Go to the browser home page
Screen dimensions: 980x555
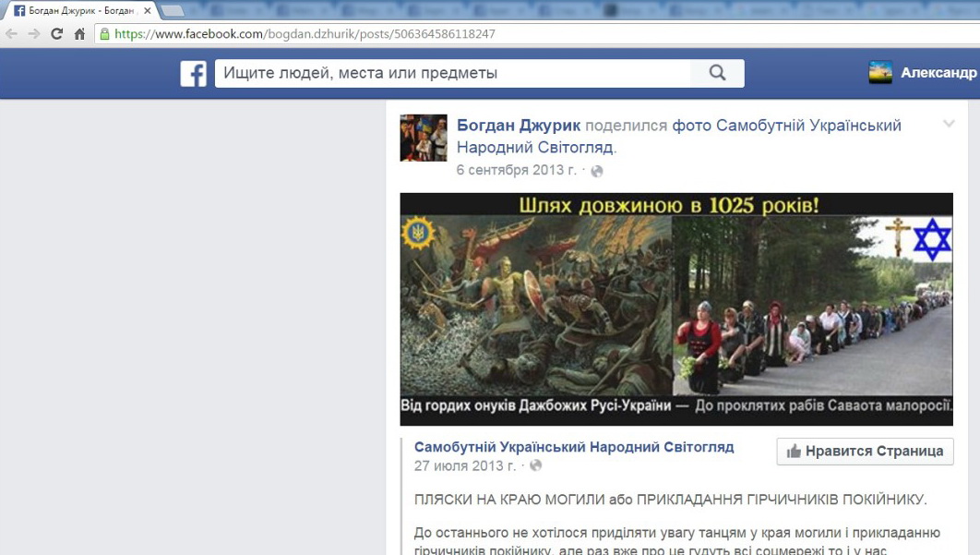point(79,34)
